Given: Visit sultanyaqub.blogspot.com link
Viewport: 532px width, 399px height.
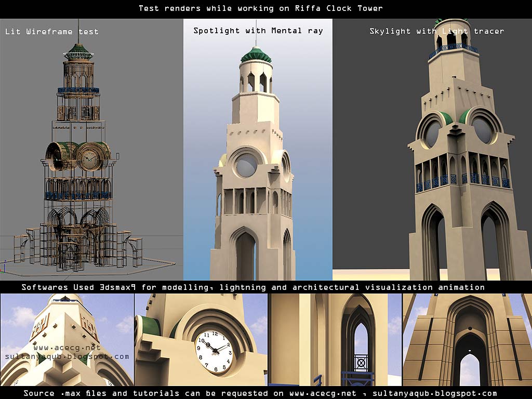Looking at the screenshot, I should (65, 356).
